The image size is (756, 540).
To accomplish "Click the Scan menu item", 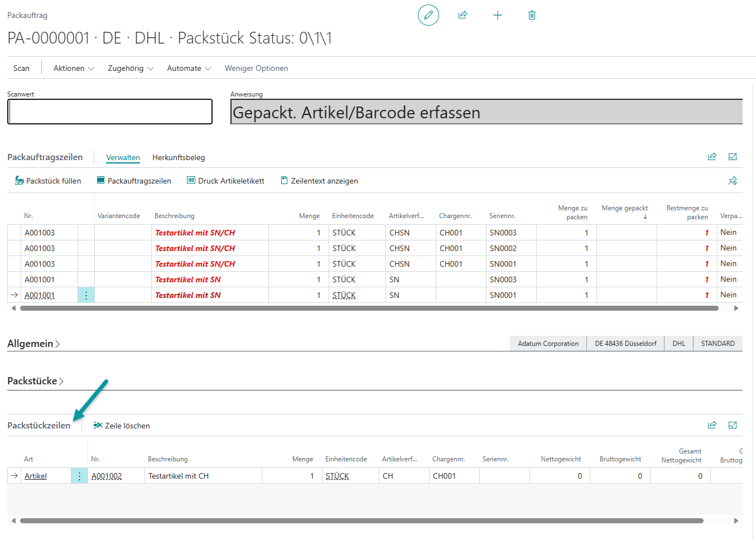I will [x=21, y=68].
